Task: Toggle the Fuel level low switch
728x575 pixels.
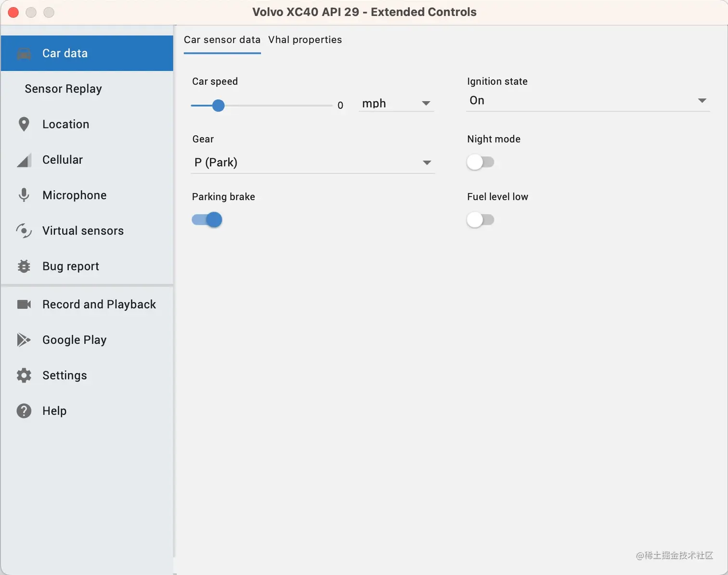Action: click(481, 220)
